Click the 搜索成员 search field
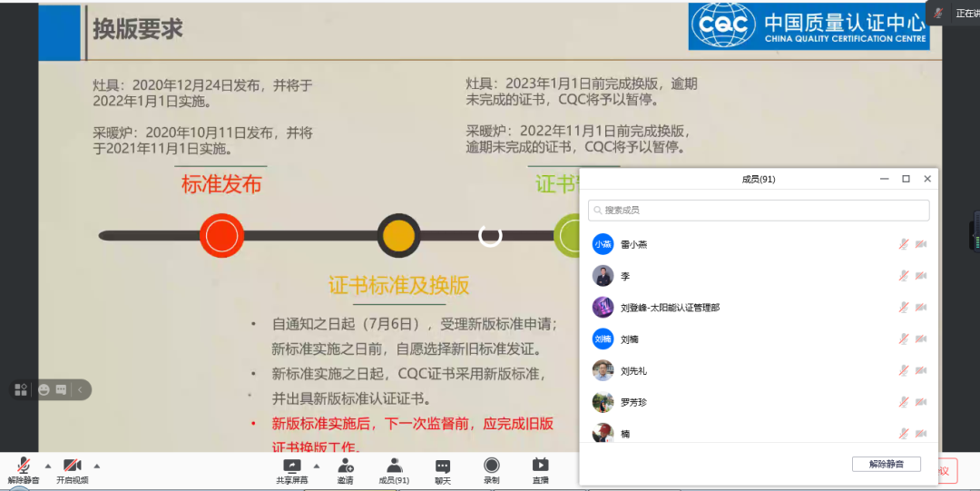Image resolution: width=980 pixels, height=491 pixels. click(758, 211)
